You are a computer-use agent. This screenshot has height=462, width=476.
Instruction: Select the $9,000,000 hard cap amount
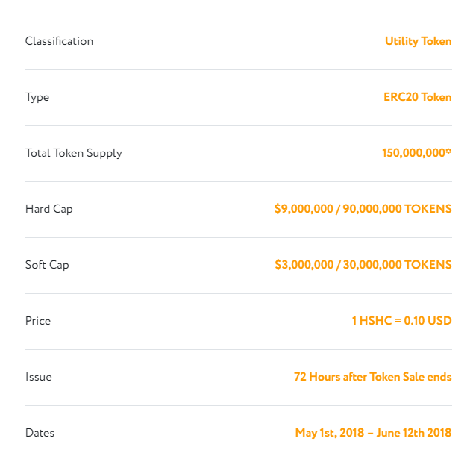pyautogui.click(x=304, y=209)
